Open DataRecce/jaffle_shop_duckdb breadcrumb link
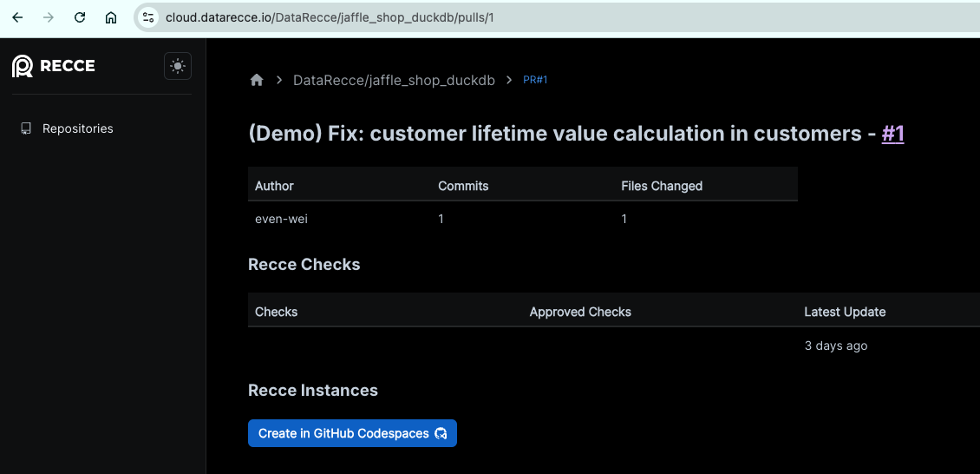The height and width of the screenshot is (474, 980). click(394, 80)
